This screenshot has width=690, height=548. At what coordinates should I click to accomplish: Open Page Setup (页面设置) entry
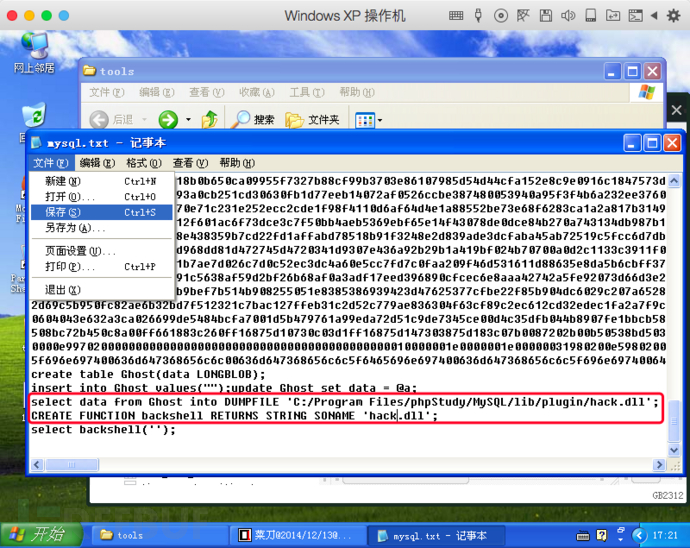[101, 251]
